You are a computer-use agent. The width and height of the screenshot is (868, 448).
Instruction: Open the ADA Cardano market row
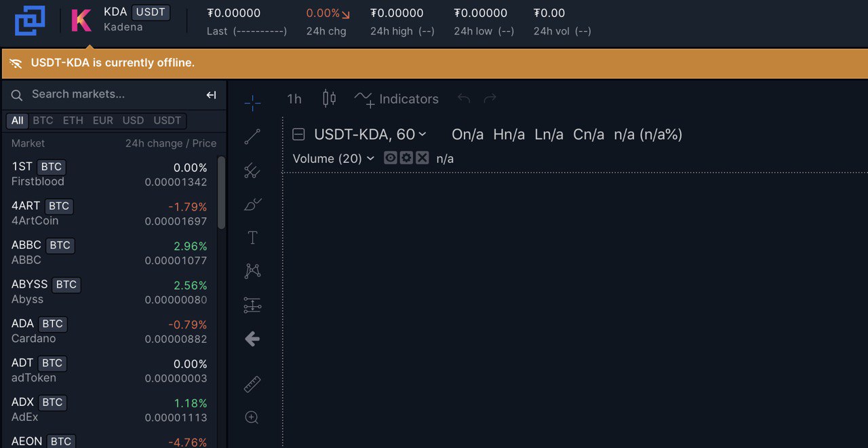109,331
